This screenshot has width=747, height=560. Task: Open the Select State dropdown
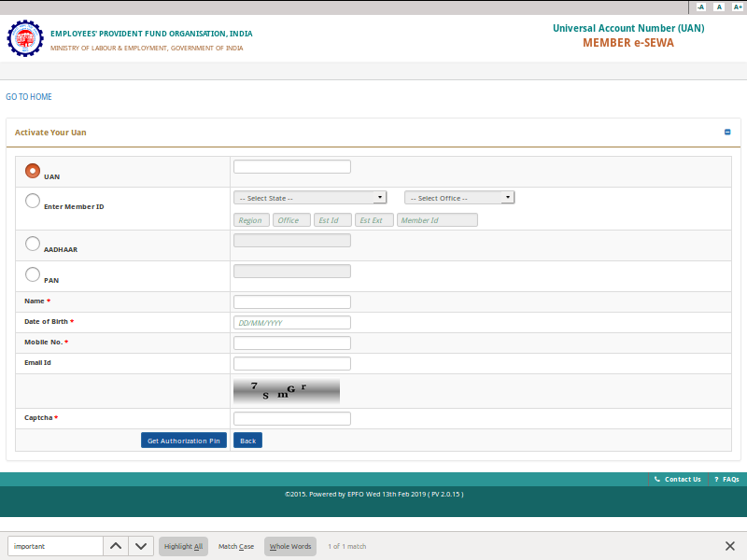[310, 197]
